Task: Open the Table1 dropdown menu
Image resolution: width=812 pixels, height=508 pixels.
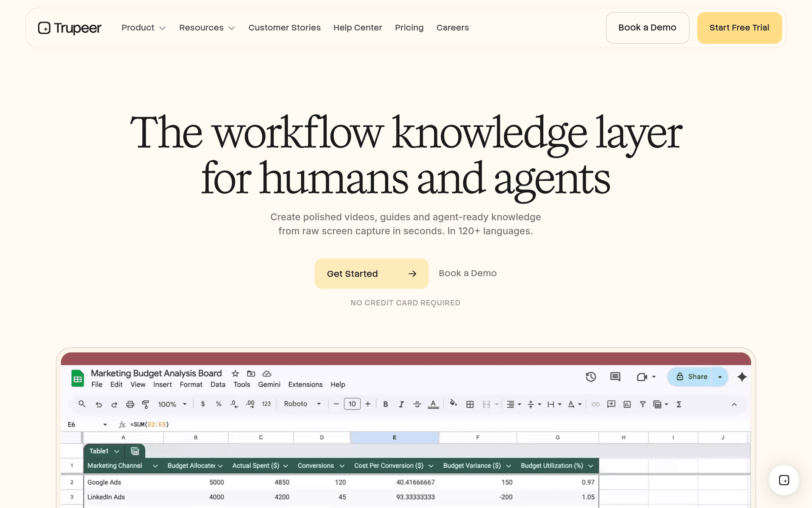Action: [x=116, y=451]
